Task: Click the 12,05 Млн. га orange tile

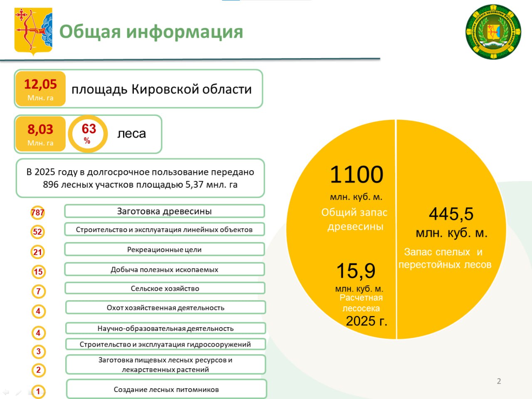Action: (x=40, y=89)
